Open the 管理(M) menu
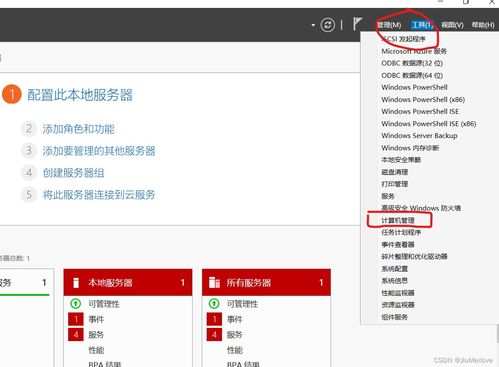The width and height of the screenshot is (499, 367). 389,25
